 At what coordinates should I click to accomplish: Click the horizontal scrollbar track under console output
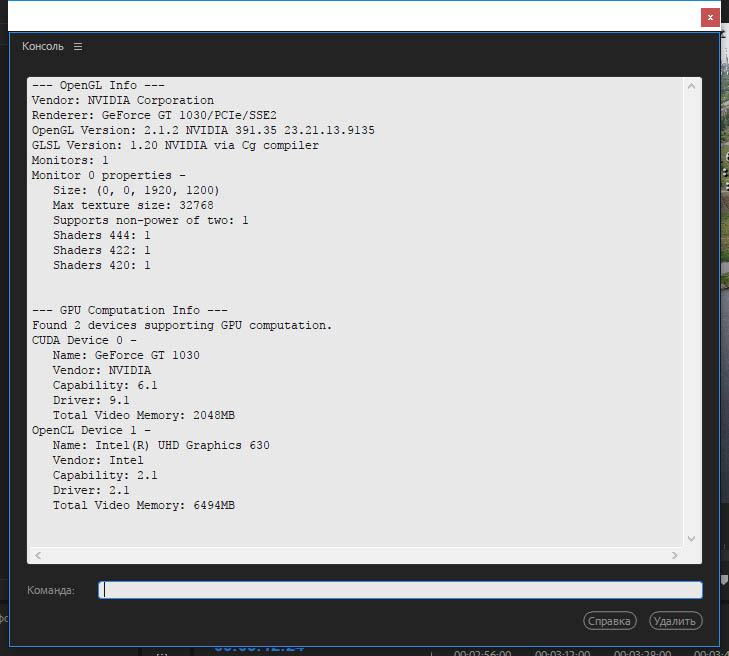[x=356, y=555]
